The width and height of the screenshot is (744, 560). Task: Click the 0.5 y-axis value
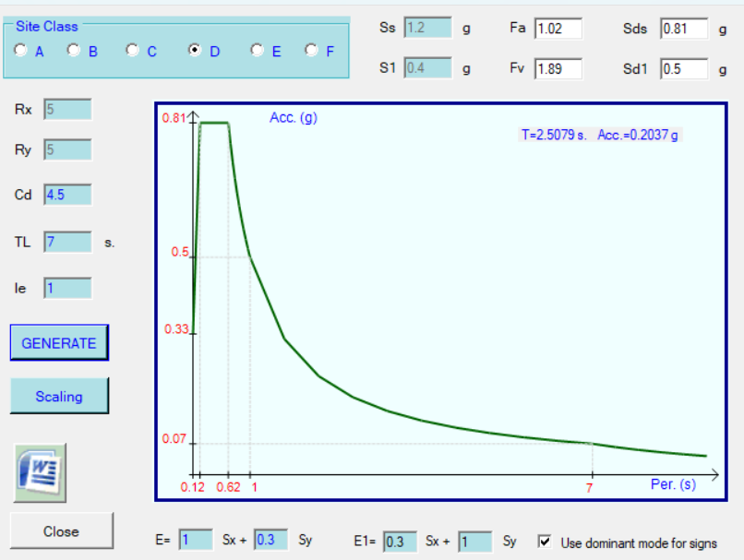180,252
